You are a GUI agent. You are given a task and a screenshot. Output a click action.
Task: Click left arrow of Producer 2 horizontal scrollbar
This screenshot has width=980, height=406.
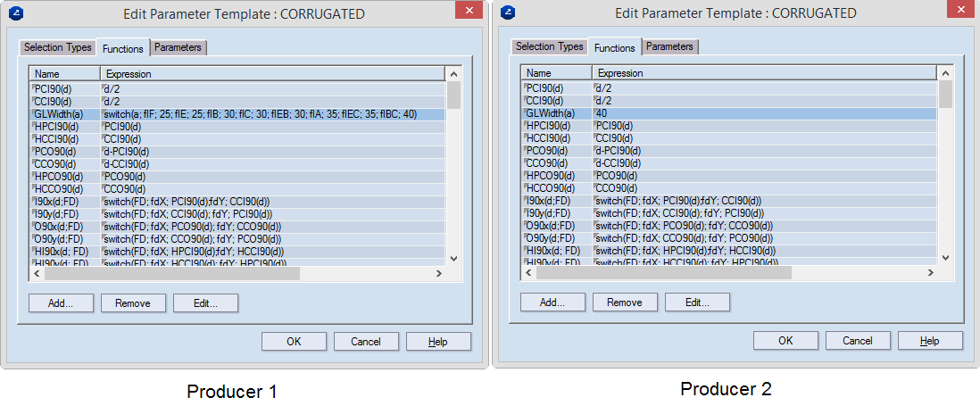[x=527, y=273]
